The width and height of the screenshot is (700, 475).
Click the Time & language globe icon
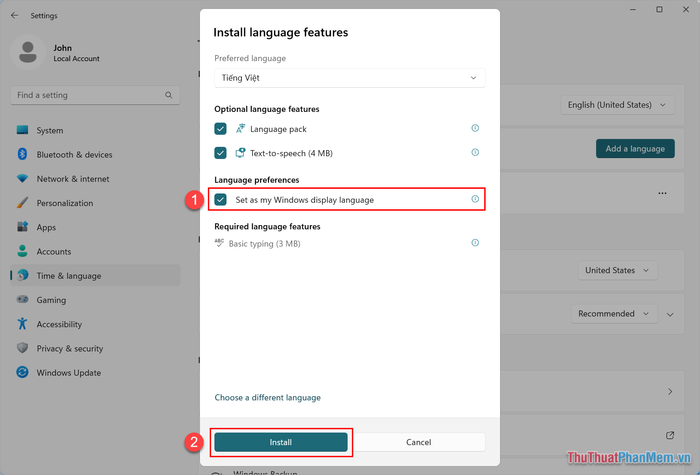pos(22,275)
